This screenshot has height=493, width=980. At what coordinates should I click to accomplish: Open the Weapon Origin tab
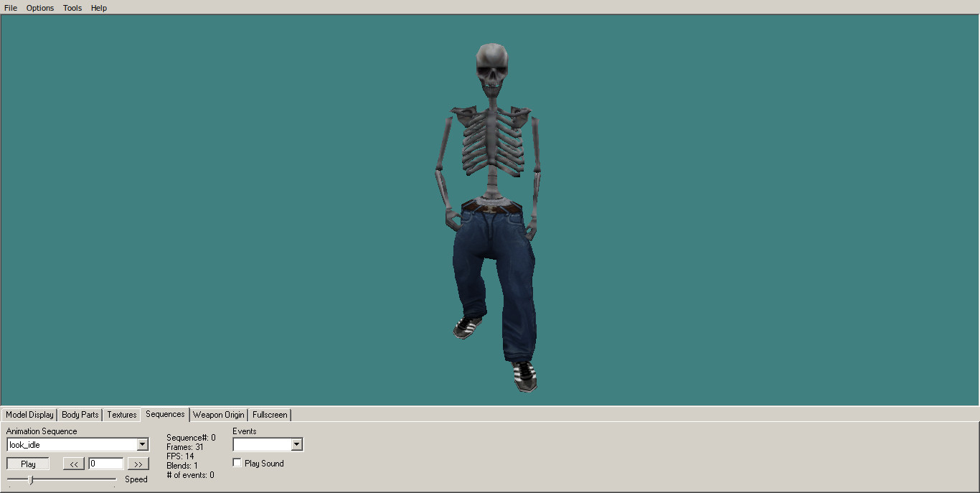[218, 415]
